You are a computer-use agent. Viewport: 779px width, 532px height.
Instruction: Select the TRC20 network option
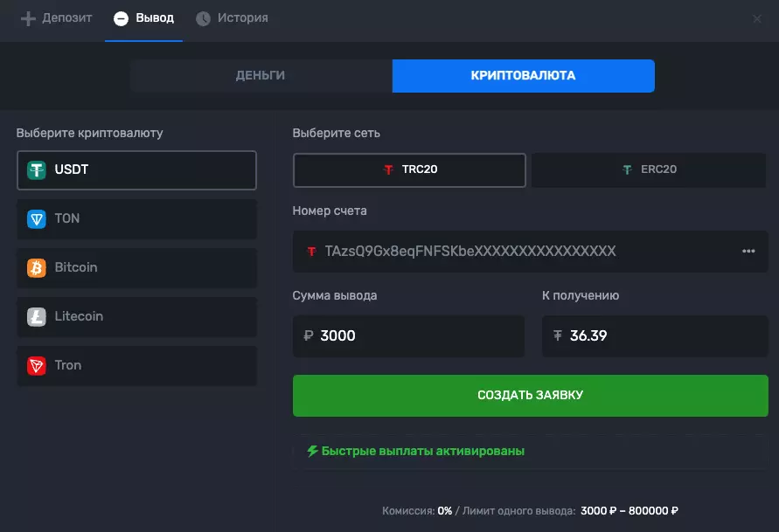tap(409, 169)
